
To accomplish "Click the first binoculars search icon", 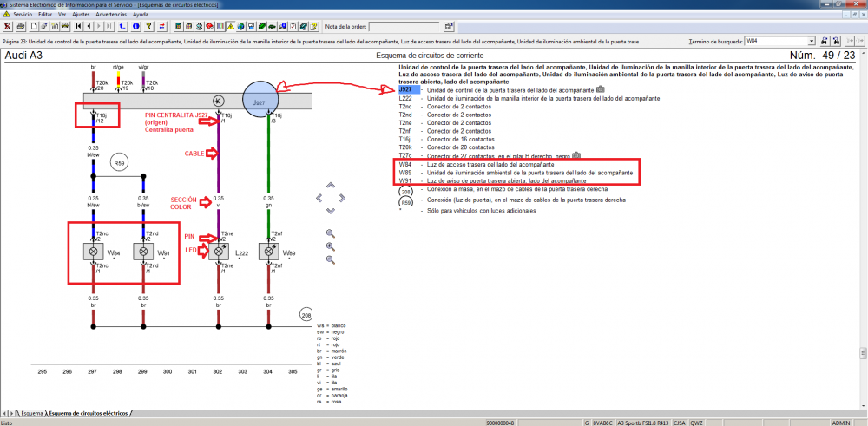I will 825,41.
